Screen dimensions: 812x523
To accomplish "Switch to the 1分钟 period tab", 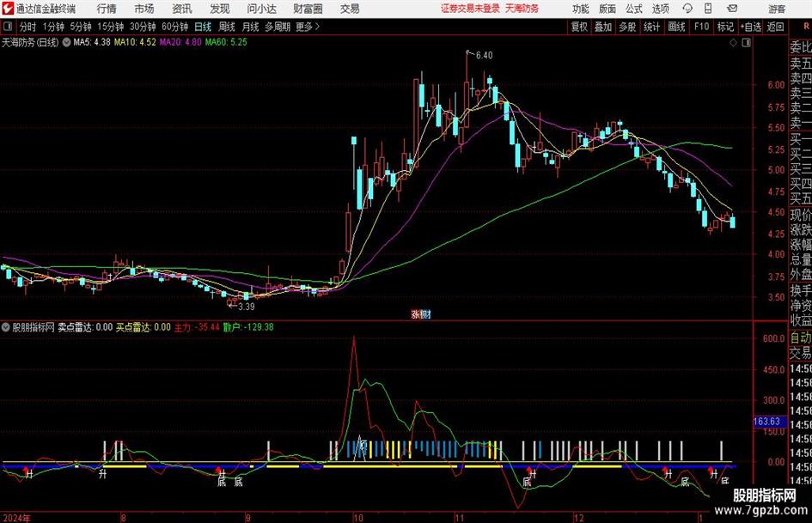I will click(x=53, y=27).
